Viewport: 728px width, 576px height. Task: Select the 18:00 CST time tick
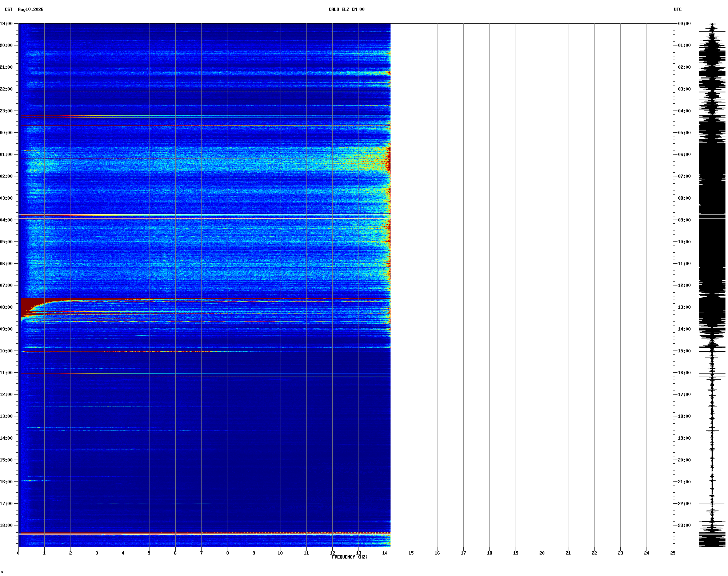(x=7, y=525)
